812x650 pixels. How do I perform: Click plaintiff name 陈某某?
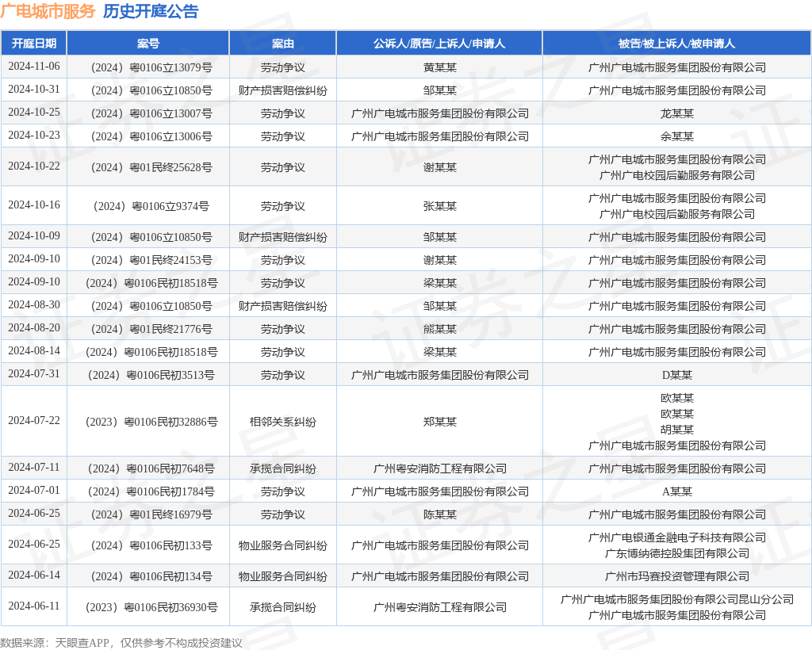tap(439, 514)
